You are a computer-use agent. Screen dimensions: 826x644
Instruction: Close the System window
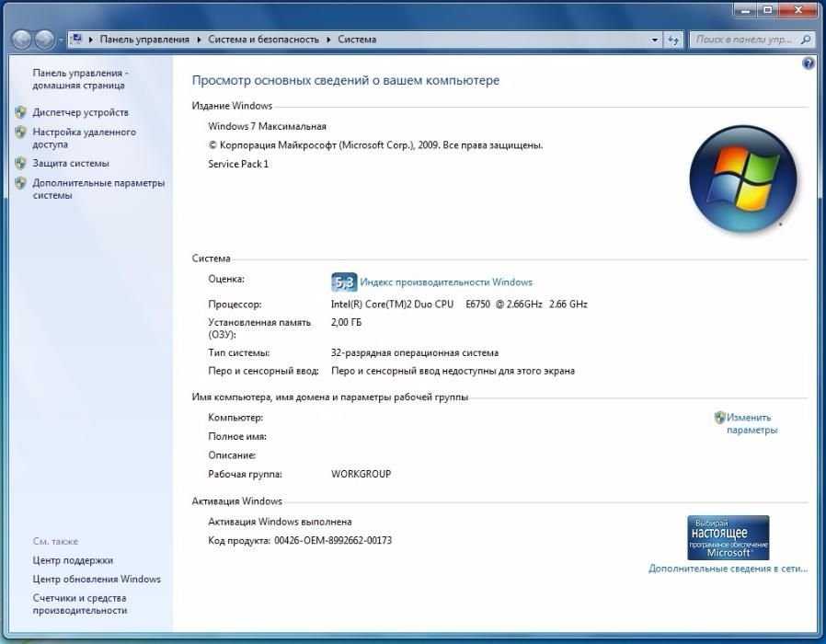(798, 10)
